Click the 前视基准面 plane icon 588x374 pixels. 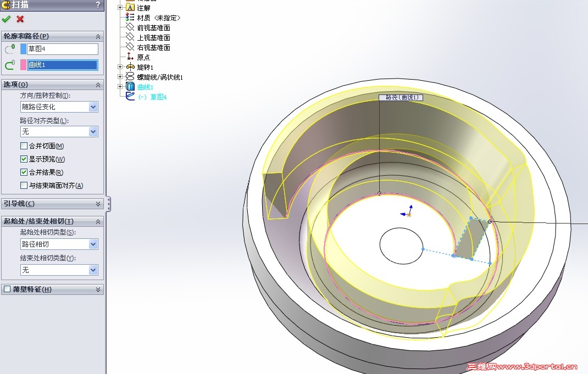tap(130, 27)
